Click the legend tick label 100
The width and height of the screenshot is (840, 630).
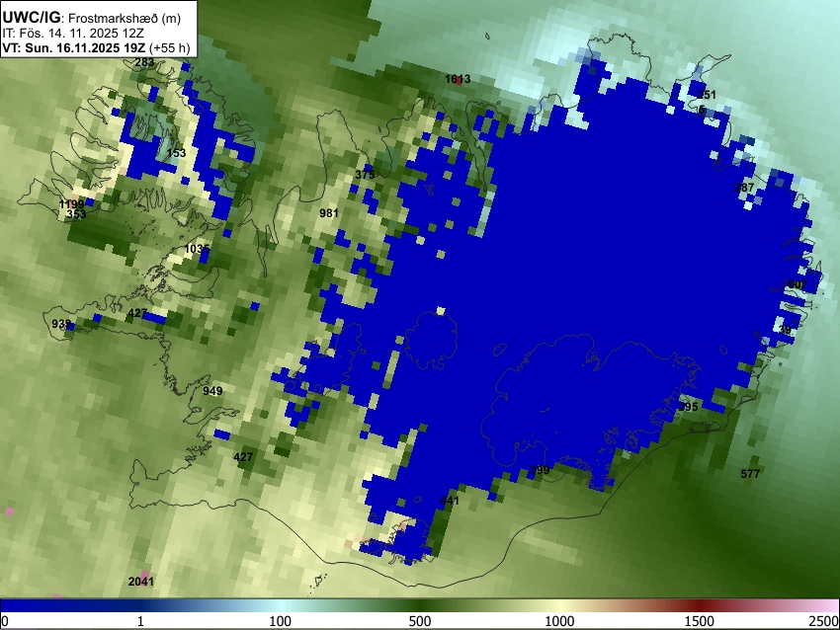pyautogui.click(x=280, y=621)
